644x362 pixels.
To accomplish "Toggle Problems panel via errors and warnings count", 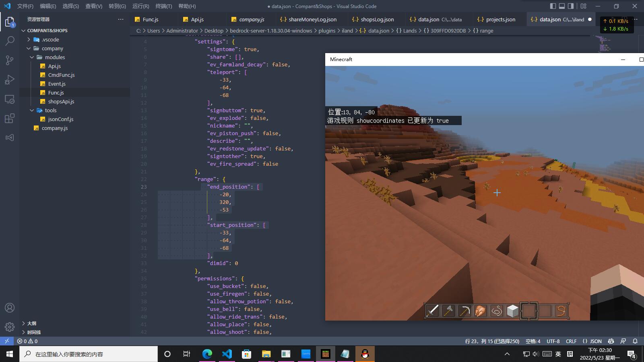I will tap(27, 341).
